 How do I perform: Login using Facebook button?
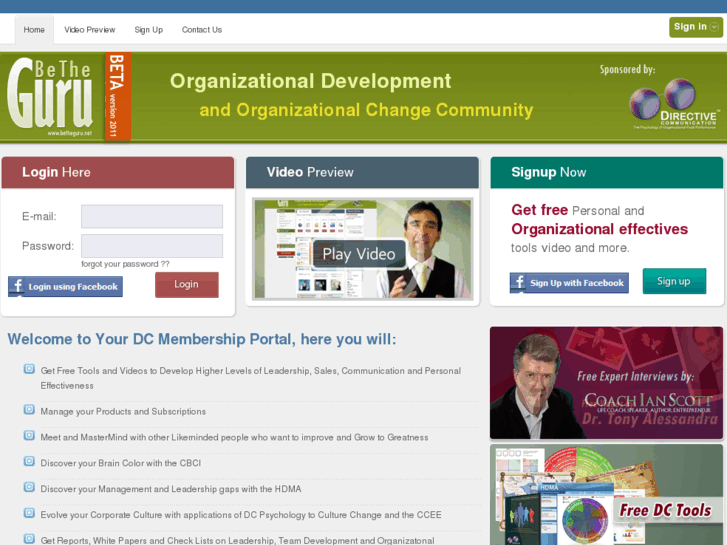(x=65, y=287)
